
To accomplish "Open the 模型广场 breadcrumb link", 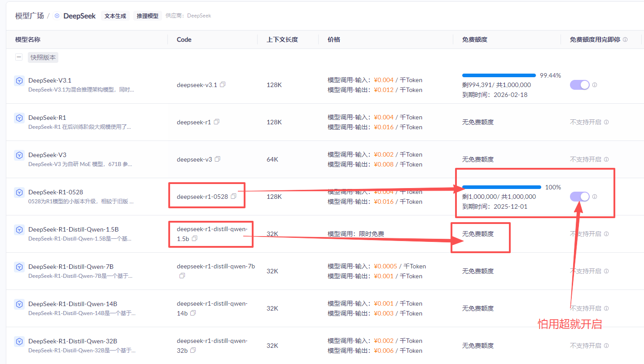I will (30, 15).
